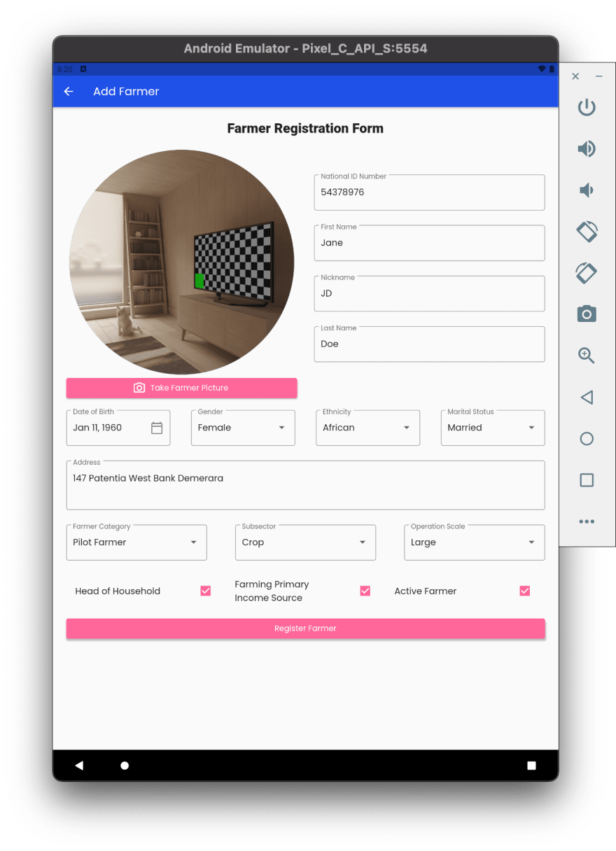
Task: Close the emulator side panel with X
Action: pyautogui.click(x=575, y=76)
